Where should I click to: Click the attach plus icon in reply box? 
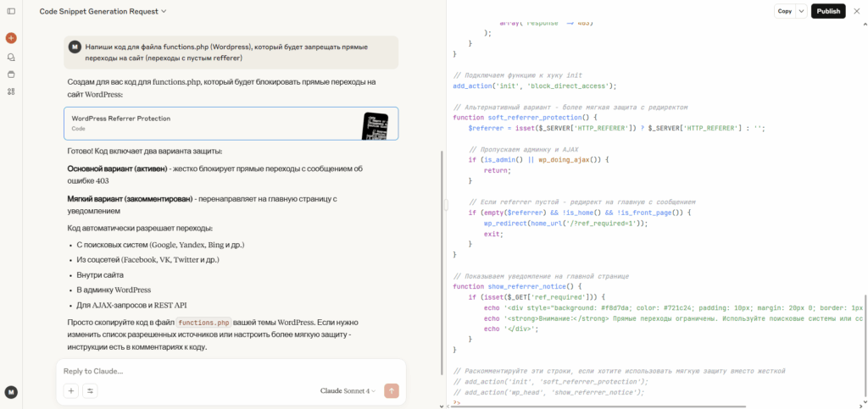coord(71,390)
